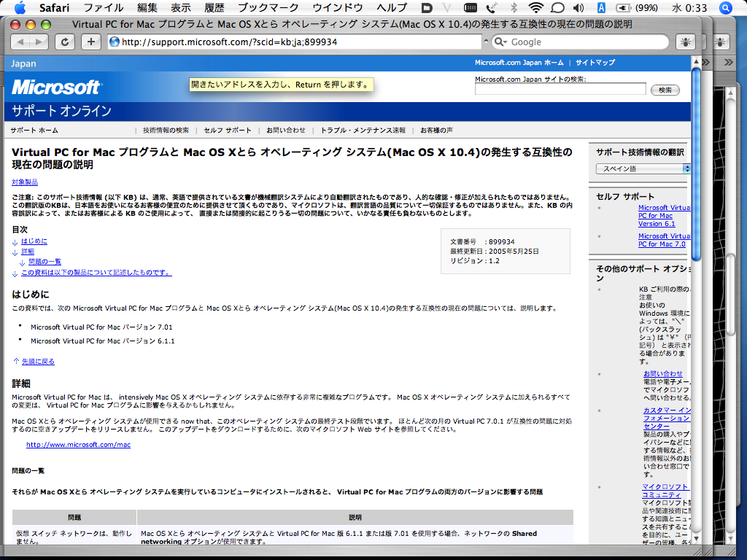747x560 pixels.
Task: Open the 編集 menu
Action: (x=147, y=7)
